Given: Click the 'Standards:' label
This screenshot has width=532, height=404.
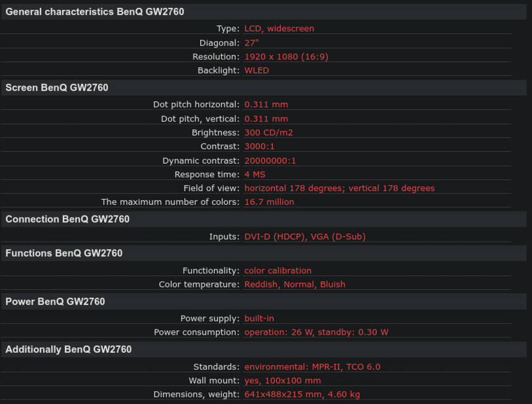Looking at the screenshot, I should pos(217,367).
